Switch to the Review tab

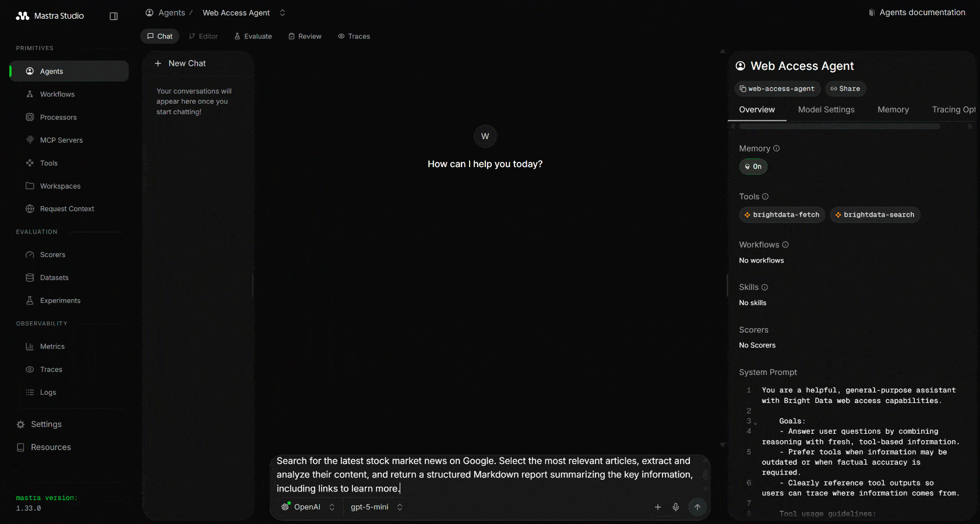(305, 36)
